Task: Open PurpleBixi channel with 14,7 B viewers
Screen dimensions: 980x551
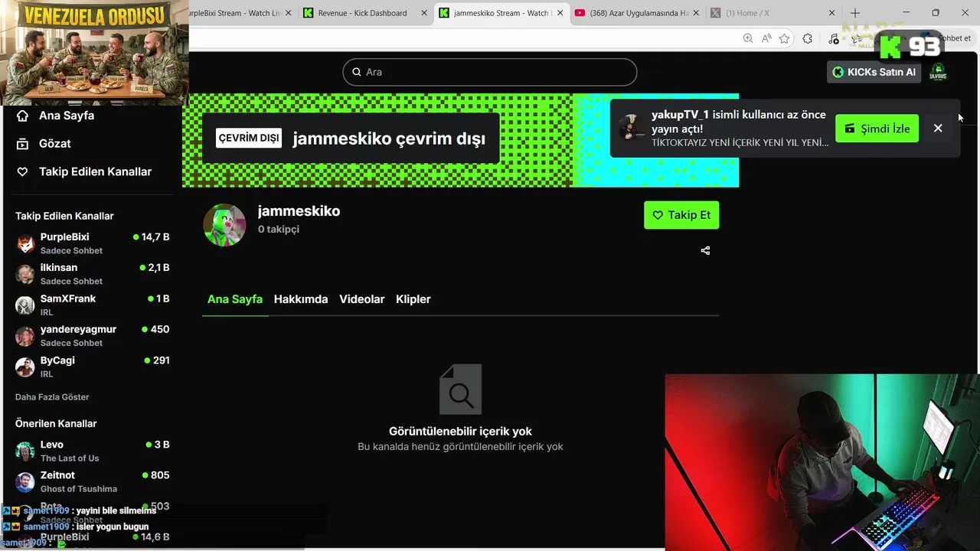Action: point(93,243)
